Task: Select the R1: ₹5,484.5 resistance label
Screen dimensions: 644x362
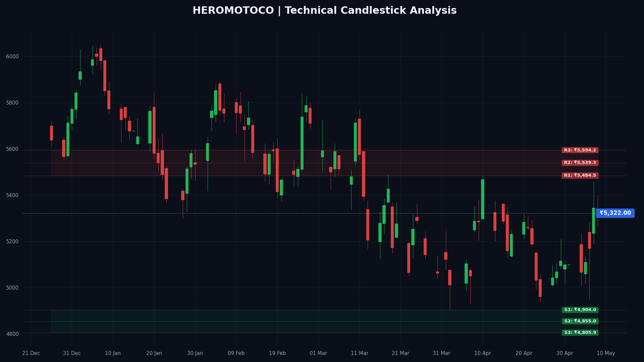Action: [x=580, y=176]
